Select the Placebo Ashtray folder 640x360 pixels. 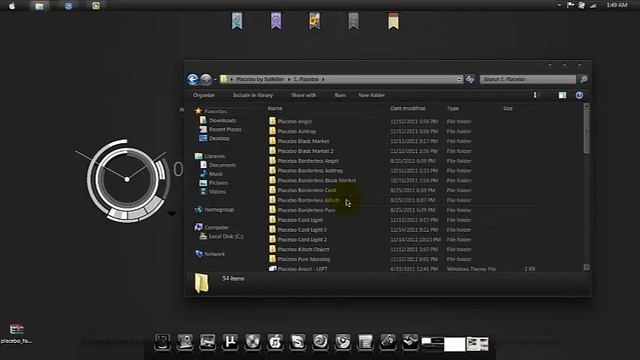tap(297, 131)
